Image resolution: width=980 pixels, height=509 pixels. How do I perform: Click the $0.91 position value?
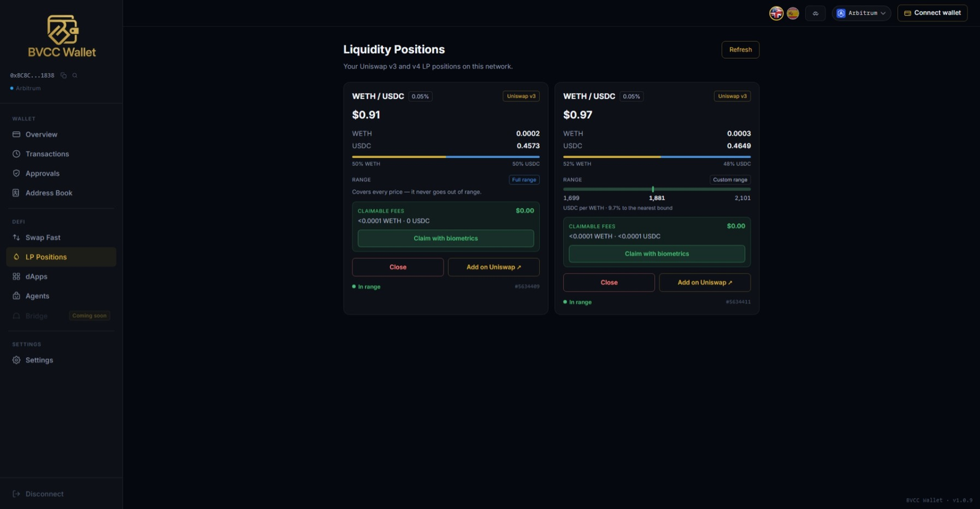(x=366, y=115)
